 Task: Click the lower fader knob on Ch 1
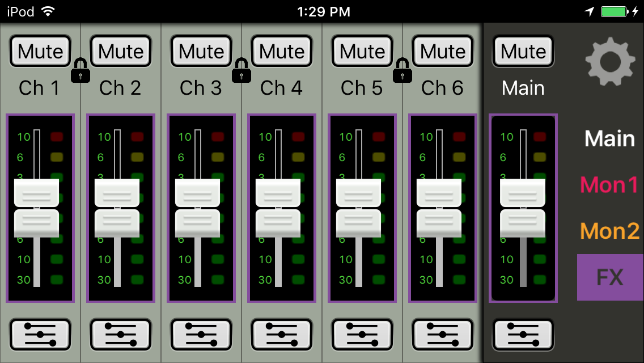[36, 223]
